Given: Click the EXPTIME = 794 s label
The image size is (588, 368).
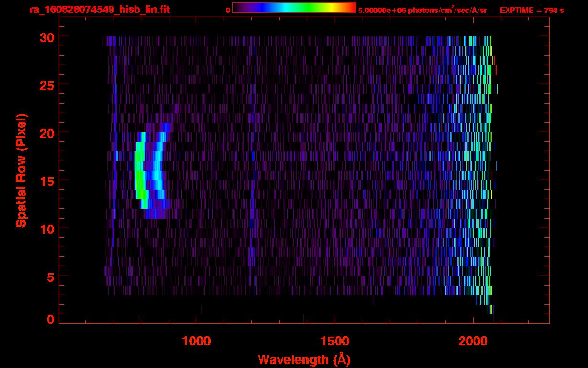Looking at the screenshot, I should tap(531, 10).
